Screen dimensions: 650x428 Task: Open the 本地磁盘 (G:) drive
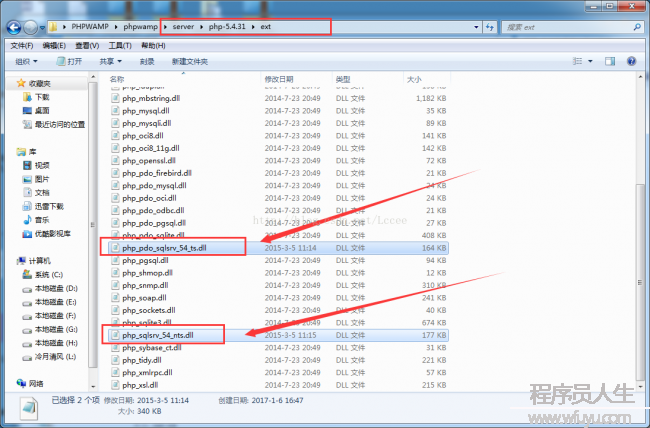pos(56,329)
